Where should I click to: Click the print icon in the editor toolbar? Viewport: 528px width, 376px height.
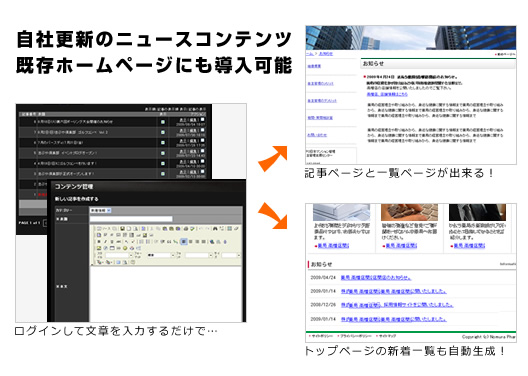coord(186,229)
